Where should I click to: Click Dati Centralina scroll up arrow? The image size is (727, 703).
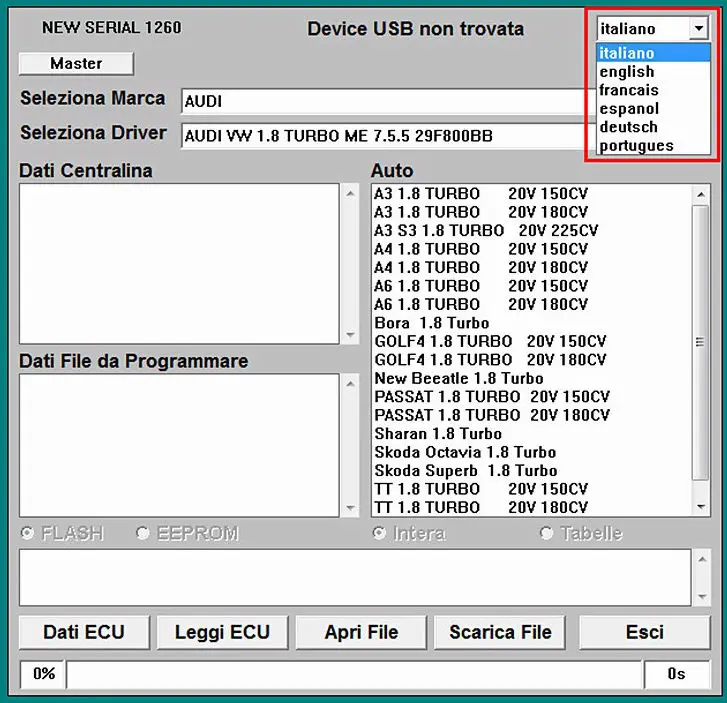(350, 193)
